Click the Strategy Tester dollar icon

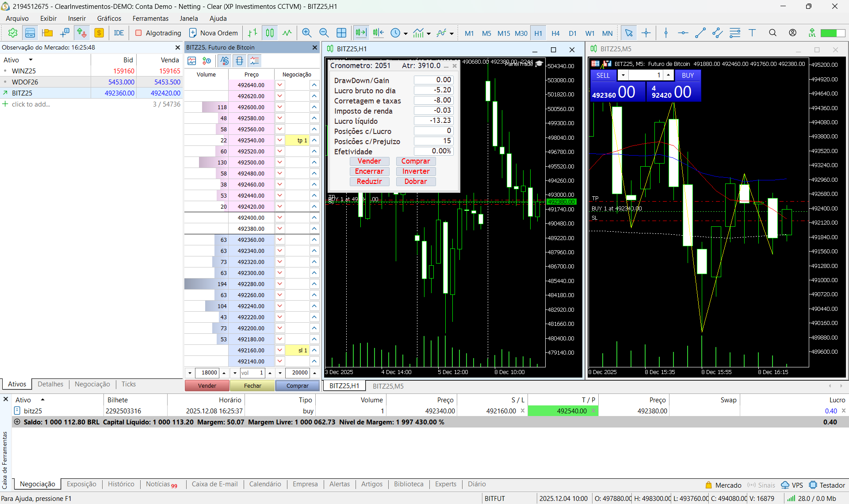click(99, 33)
